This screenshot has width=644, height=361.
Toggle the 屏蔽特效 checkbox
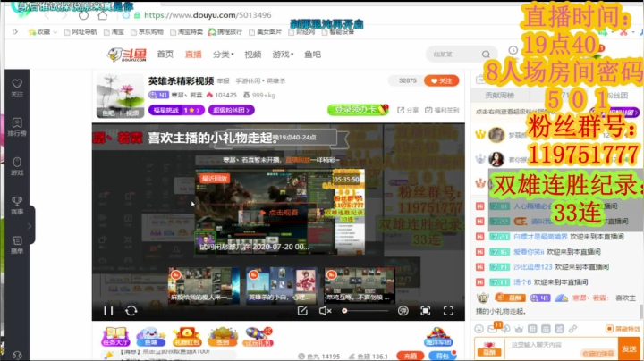coord(609,329)
